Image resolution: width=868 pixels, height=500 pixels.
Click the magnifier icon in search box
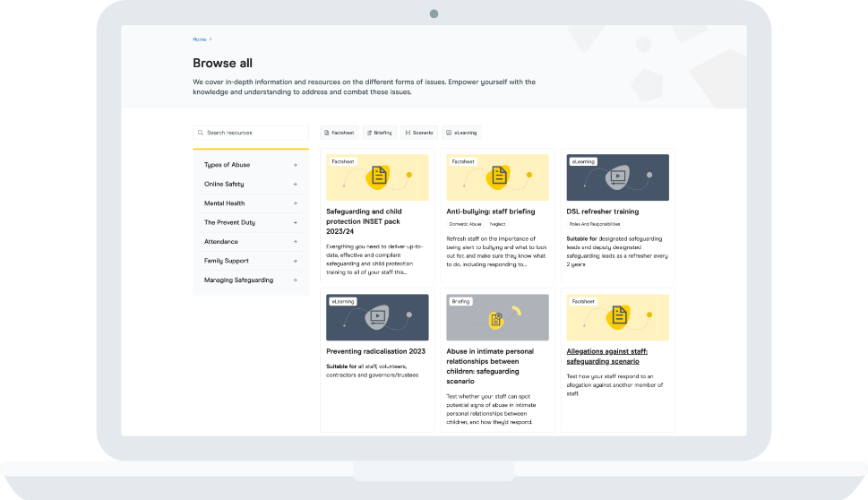tap(201, 133)
